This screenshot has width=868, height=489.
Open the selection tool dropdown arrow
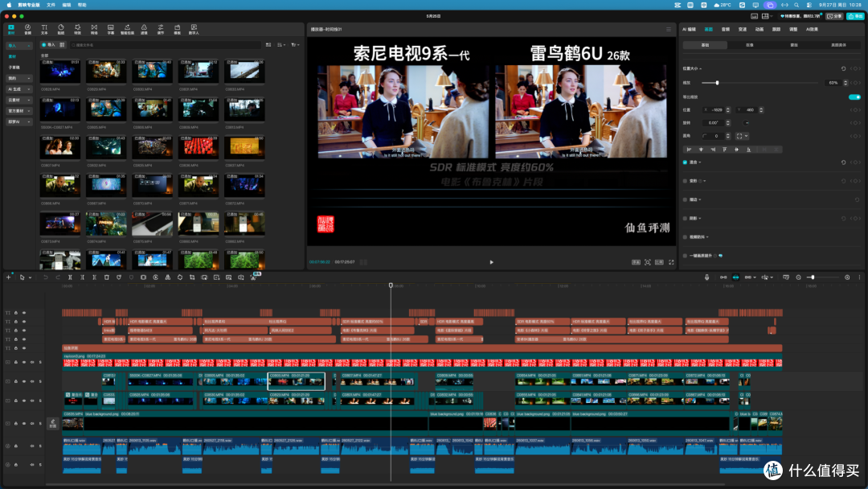(x=30, y=277)
